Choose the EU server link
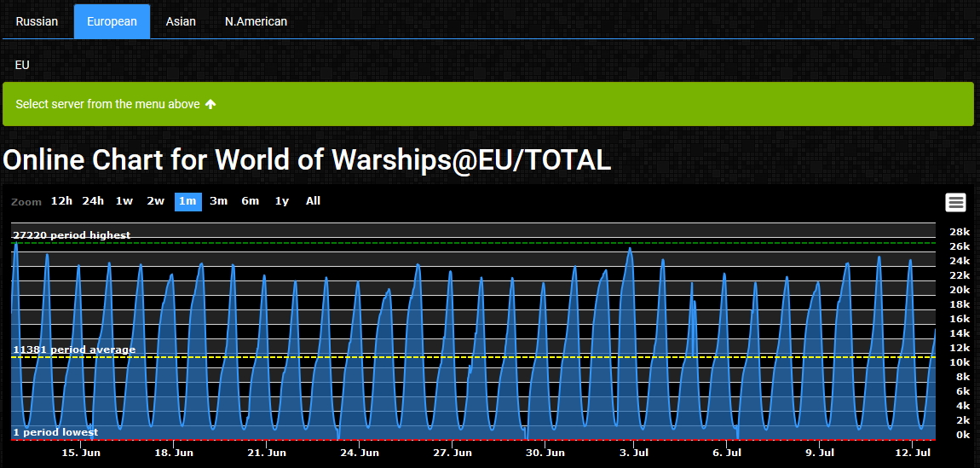Viewport: 980px width, 468px height. pyautogui.click(x=22, y=65)
